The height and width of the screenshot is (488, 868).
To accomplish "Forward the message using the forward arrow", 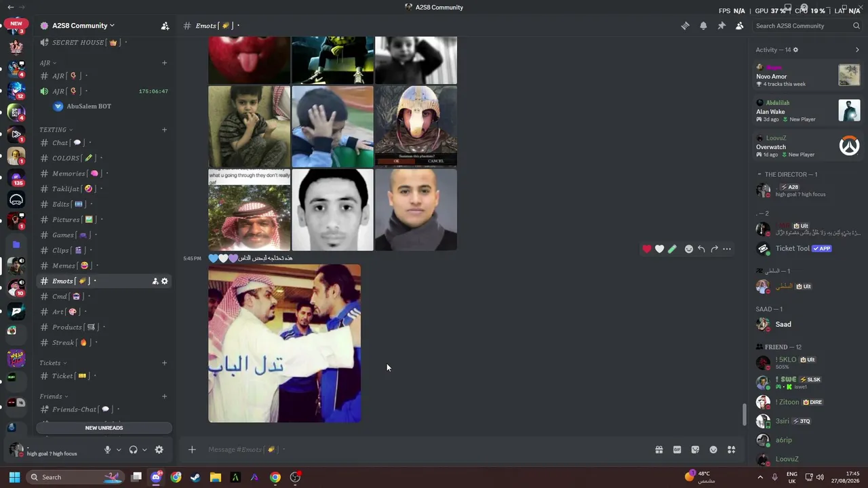I will [714, 249].
